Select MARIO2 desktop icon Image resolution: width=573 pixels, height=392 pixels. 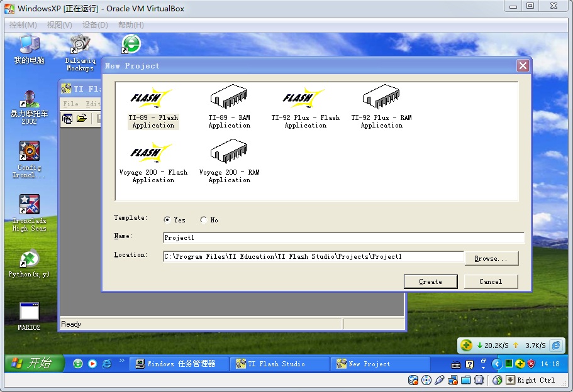[x=29, y=317]
